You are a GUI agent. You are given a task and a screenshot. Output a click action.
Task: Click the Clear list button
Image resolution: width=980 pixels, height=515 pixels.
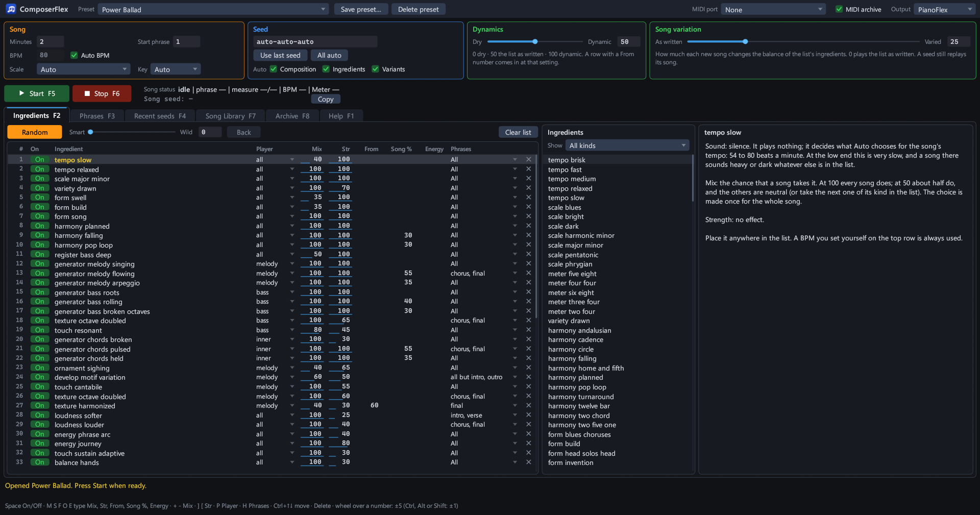[518, 132]
